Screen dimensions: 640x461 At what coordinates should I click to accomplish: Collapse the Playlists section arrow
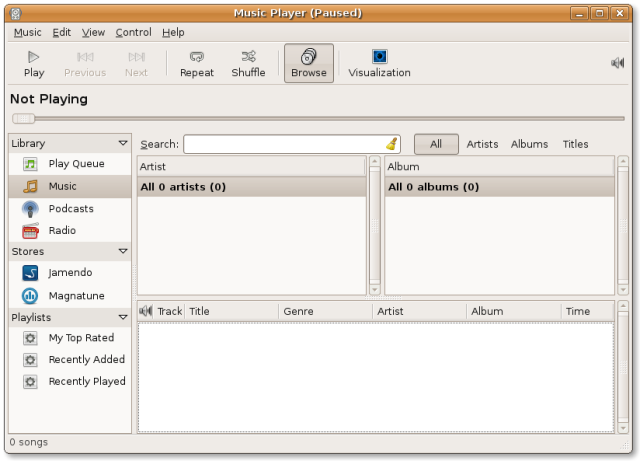click(123, 317)
